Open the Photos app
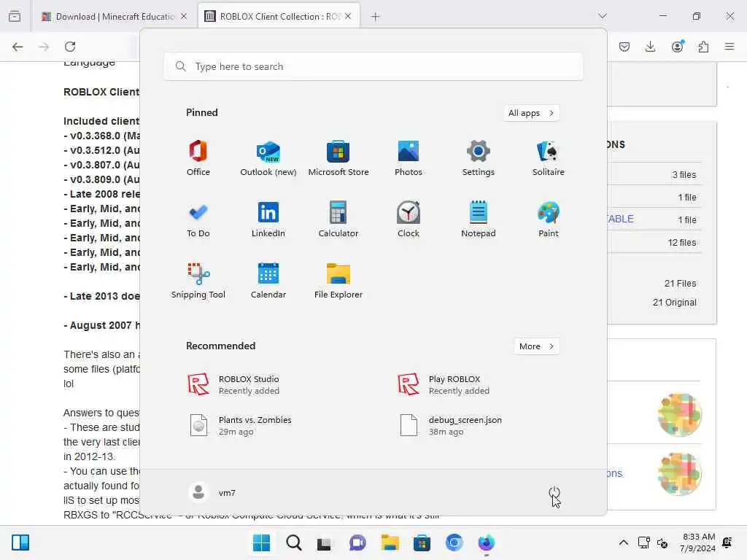Viewport: 747px width, 560px height. click(409, 158)
